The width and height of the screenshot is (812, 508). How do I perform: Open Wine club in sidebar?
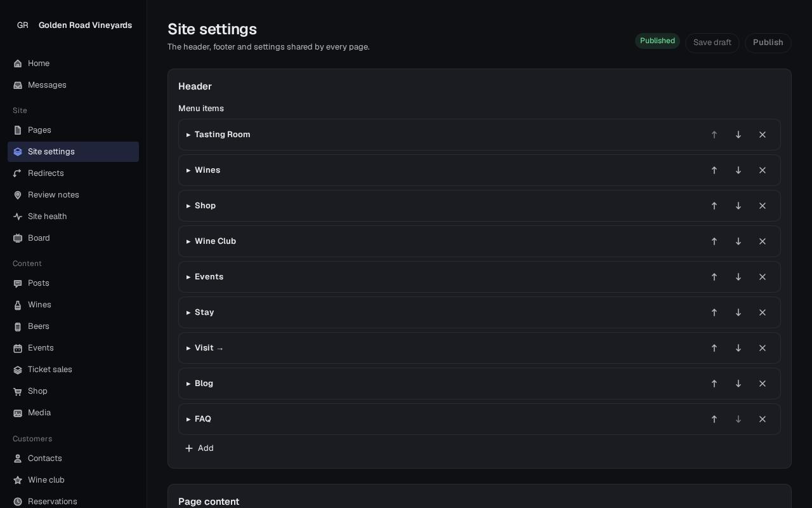[x=73, y=480]
